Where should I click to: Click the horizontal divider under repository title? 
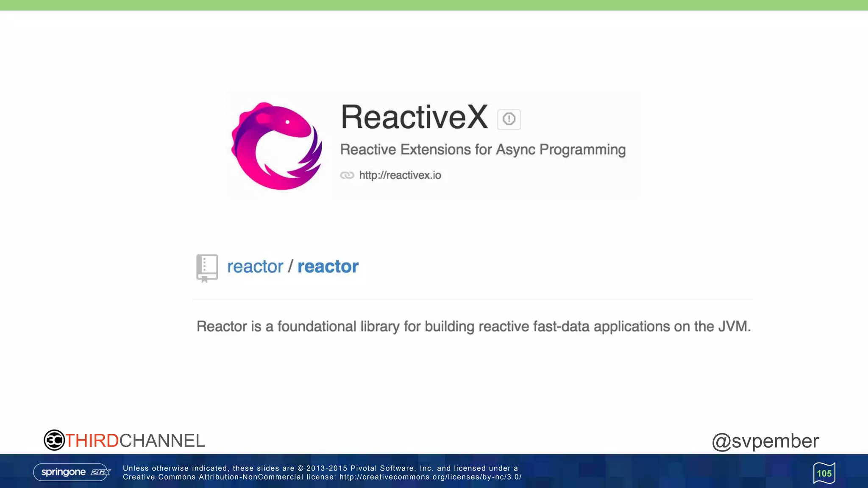pos(472,299)
